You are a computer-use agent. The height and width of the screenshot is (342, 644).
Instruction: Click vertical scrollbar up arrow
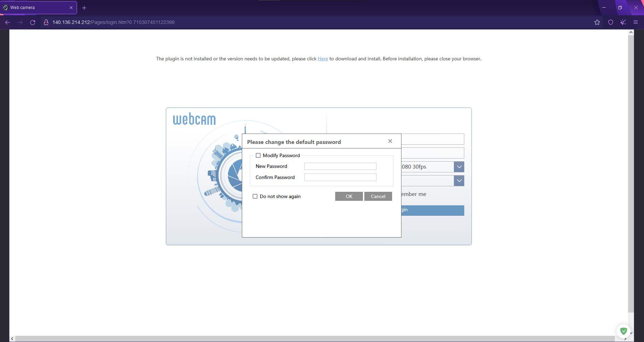(x=631, y=32)
